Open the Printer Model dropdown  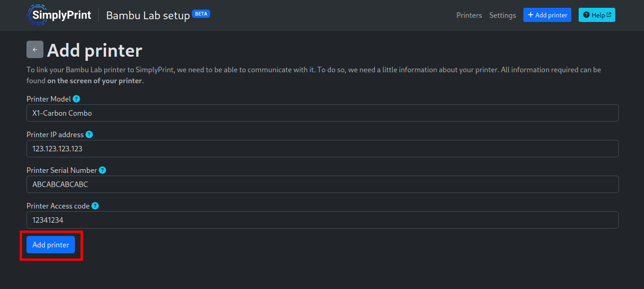click(x=322, y=113)
